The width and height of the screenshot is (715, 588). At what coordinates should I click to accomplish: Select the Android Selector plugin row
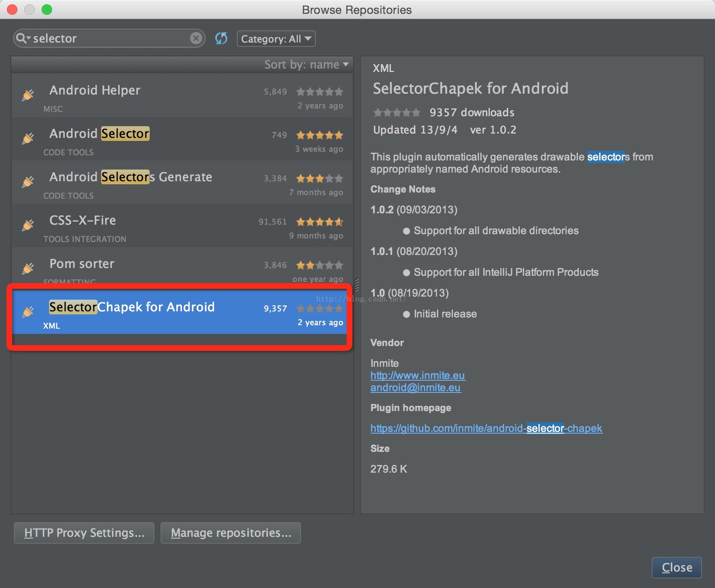click(x=182, y=139)
